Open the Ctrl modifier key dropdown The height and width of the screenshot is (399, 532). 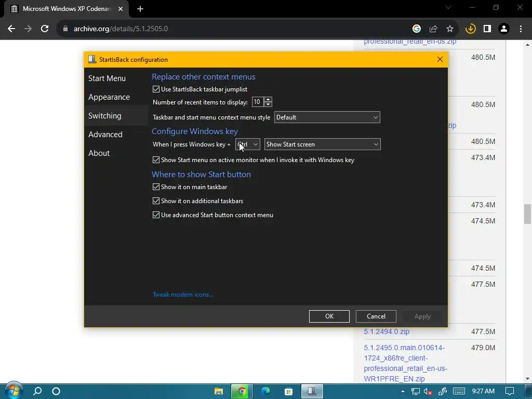tap(248, 144)
